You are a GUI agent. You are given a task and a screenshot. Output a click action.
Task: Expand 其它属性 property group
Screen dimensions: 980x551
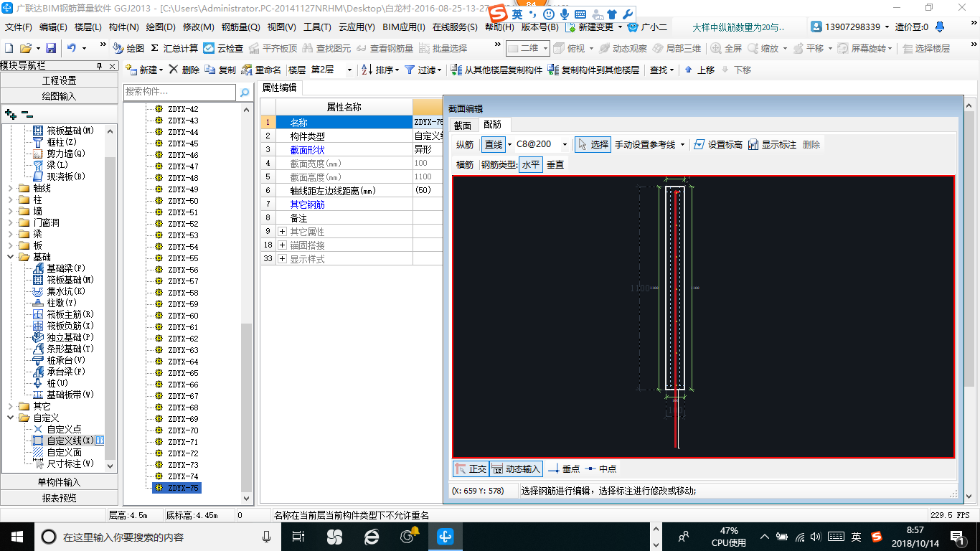[x=282, y=232]
